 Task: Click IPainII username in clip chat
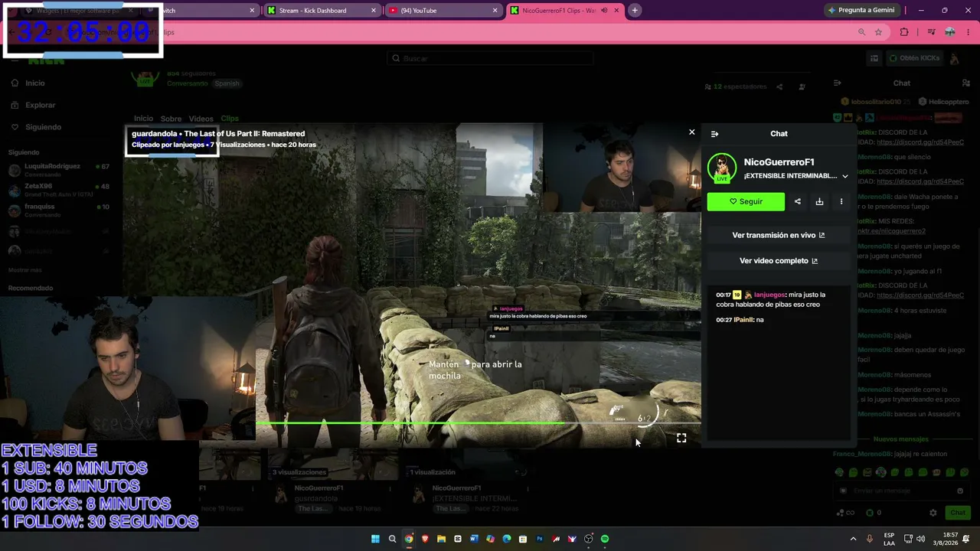[743, 320]
